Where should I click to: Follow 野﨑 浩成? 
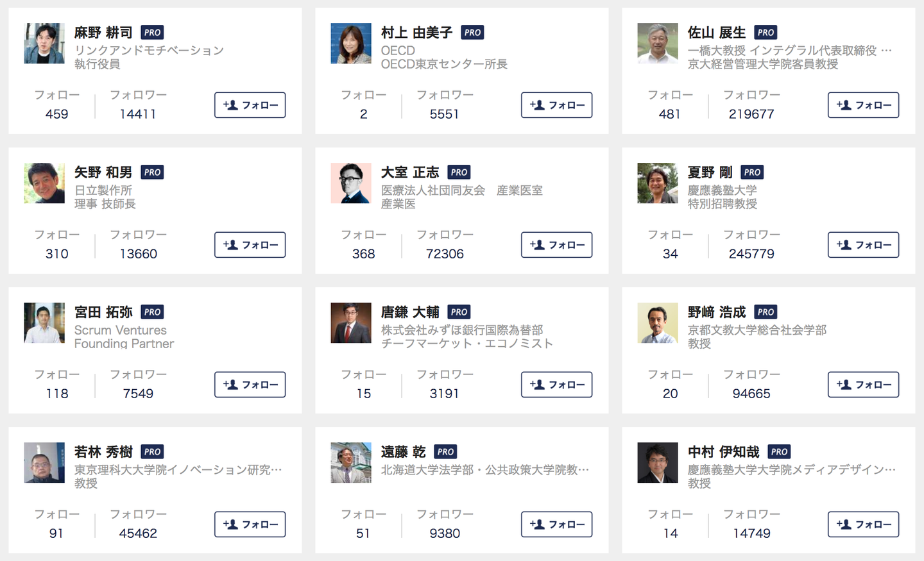click(x=863, y=385)
